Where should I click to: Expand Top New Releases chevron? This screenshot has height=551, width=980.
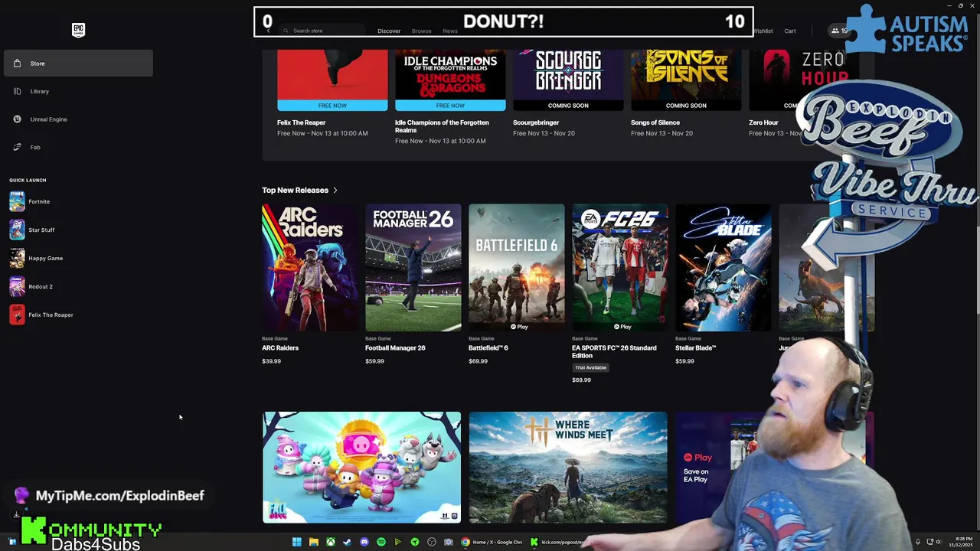click(335, 190)
